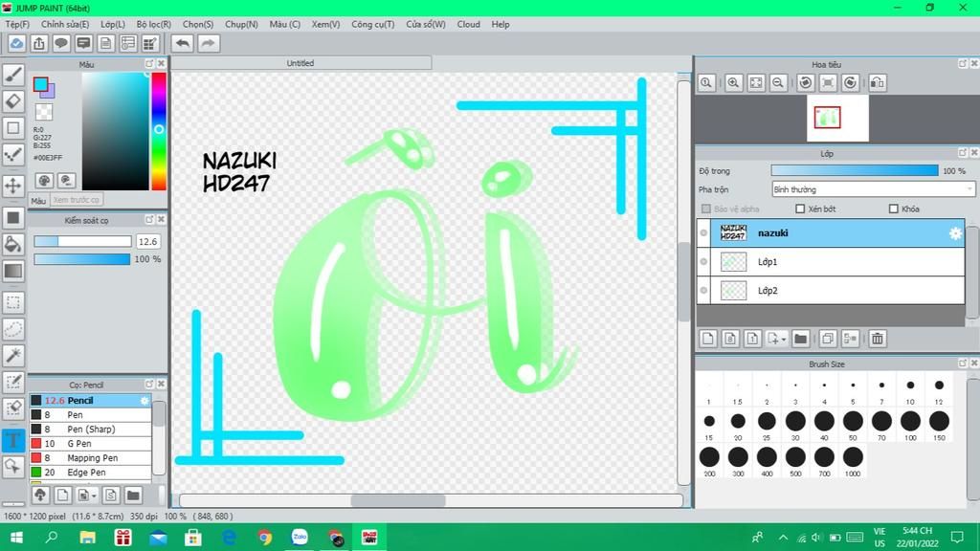Select the Edge Pen brush

coord(91,473)
